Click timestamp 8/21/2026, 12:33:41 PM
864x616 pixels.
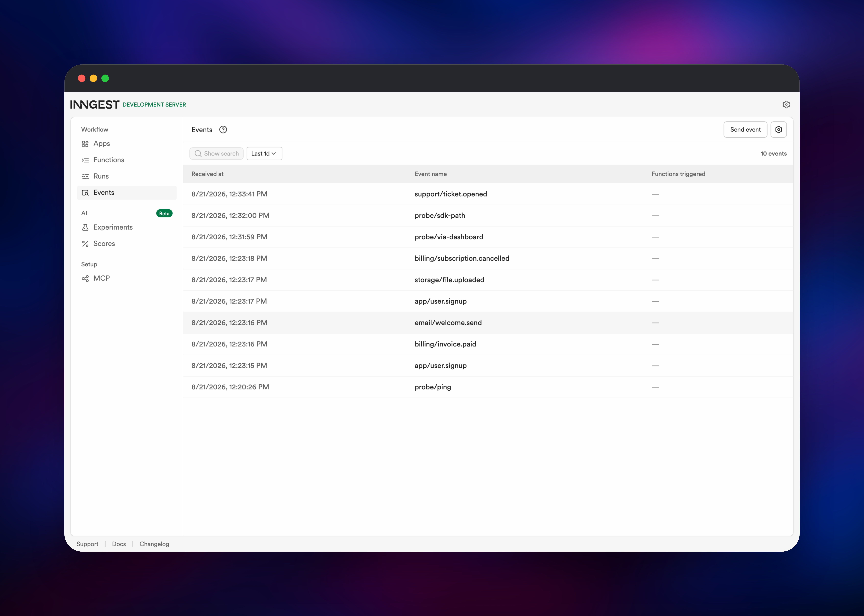tap(229, 194)
